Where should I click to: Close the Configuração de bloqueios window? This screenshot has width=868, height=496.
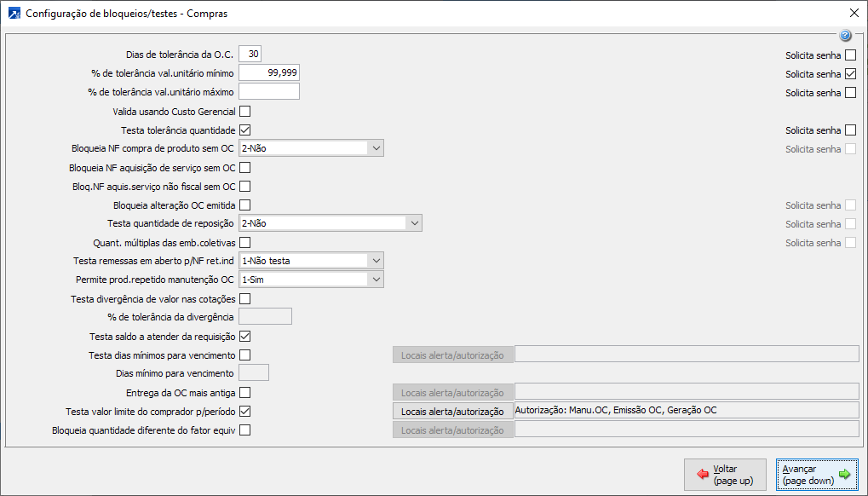click(x=854, y=14)
